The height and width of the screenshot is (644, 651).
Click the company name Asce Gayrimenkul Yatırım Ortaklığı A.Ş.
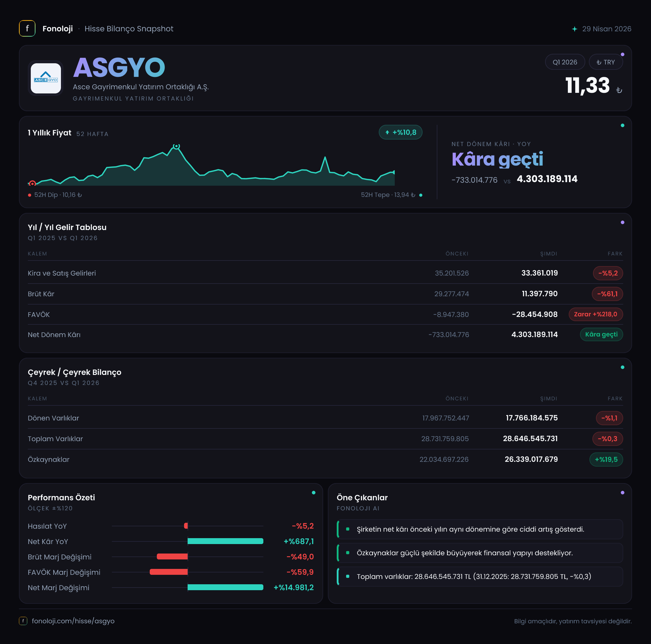pos(141,87)
